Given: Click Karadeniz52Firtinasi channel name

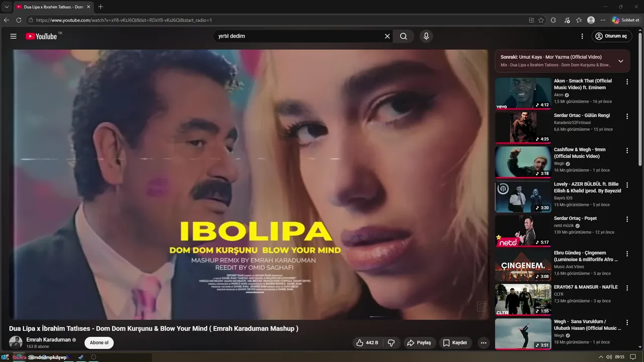Looking at the screenshot, I should click(572, 122).
